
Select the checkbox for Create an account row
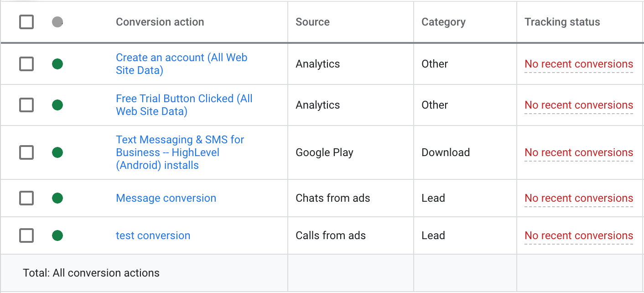tap(26, 64)
